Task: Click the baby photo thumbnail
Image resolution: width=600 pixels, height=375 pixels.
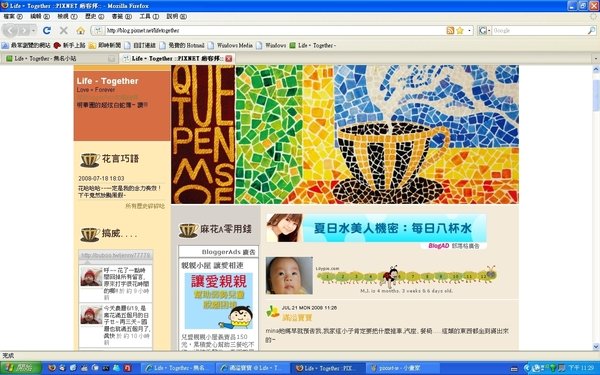Action: [x=289, y=276]
